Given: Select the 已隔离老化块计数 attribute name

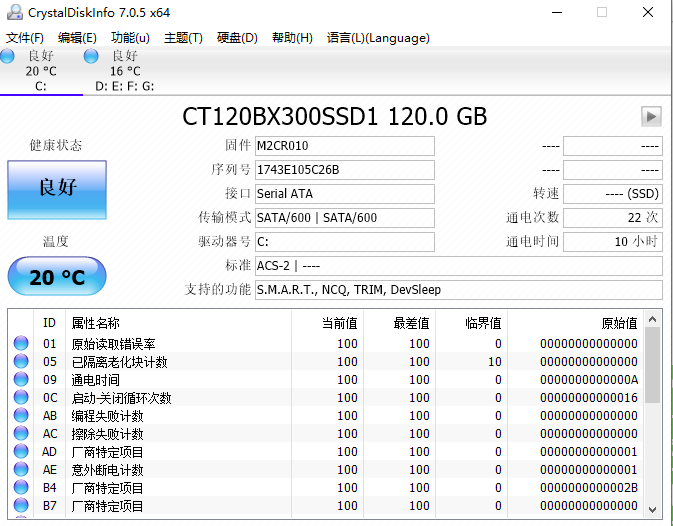Looking at the screenshot, I should (119, 362).
